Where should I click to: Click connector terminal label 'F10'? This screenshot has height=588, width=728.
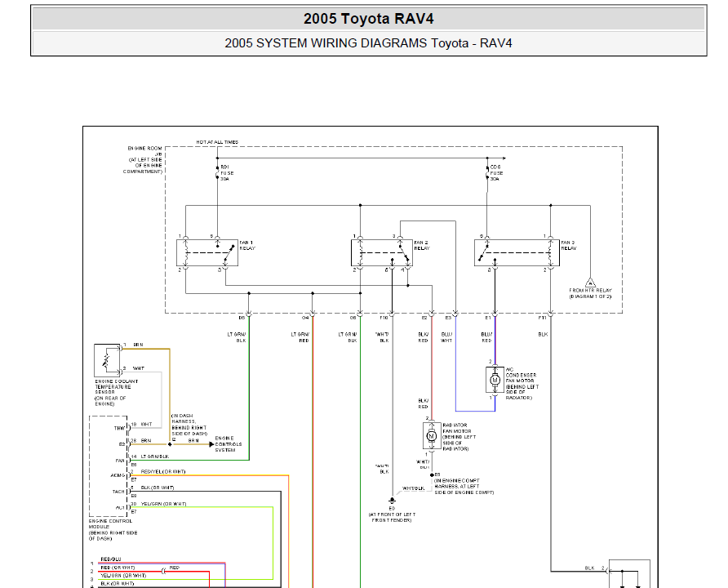384,318
